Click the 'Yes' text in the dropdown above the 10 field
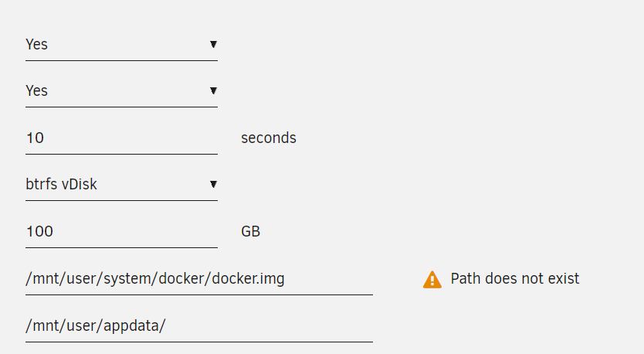The image size is (644, 354). pyautogui.click(x=36, y=91)
